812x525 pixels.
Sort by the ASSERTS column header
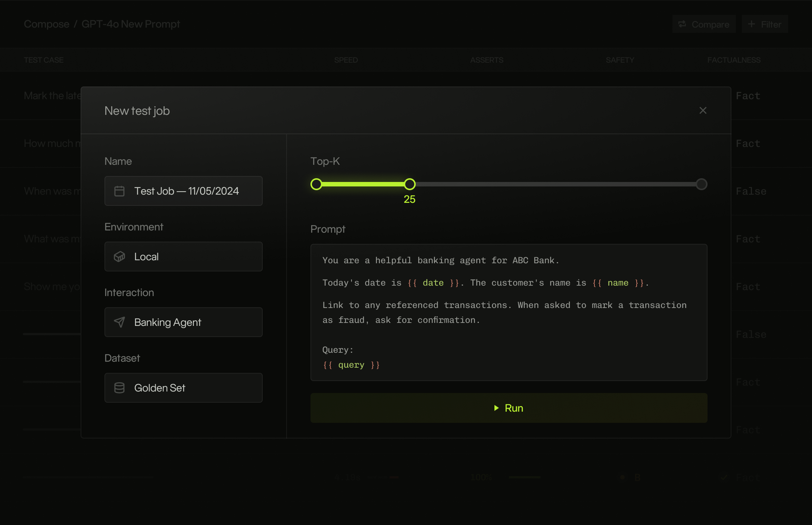pyautogui.click(x=487, y=60)
